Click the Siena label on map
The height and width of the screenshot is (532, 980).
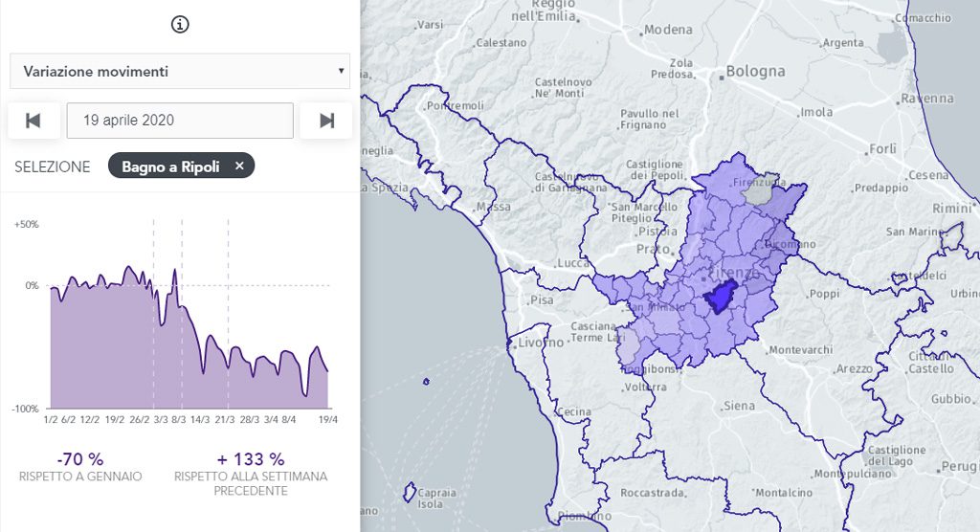[739, 406]
